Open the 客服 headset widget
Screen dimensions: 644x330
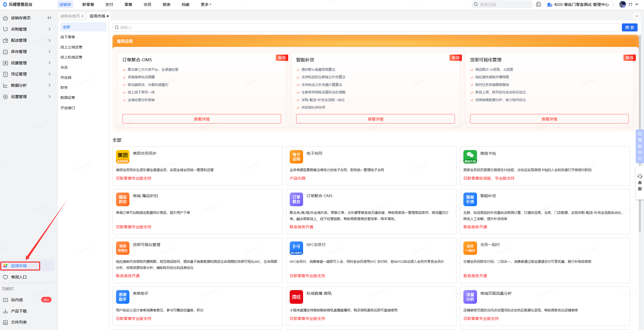tap(640, 183)
